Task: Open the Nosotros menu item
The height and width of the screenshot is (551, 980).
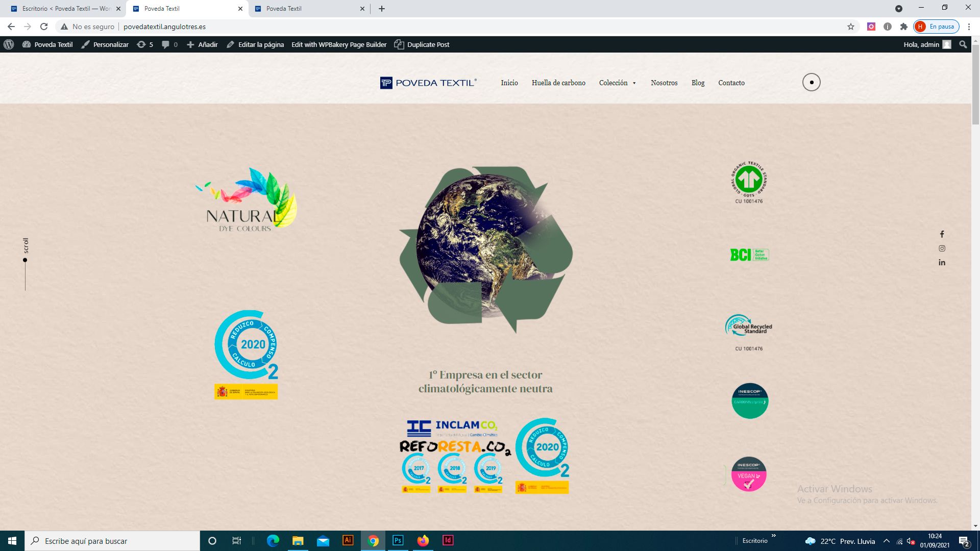Action: [664, 83]
